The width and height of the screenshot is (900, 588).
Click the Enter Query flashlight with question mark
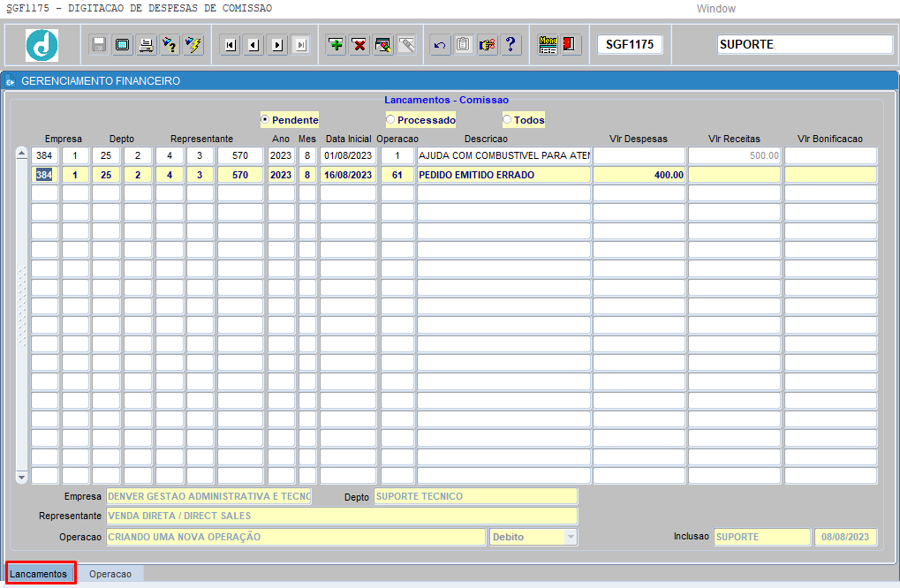[x=170, y=45]
